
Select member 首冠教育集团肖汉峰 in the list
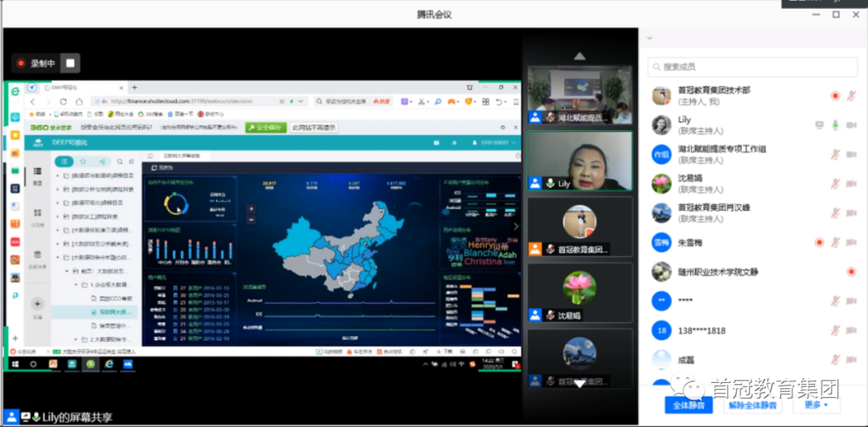click(x=753, y=212)
